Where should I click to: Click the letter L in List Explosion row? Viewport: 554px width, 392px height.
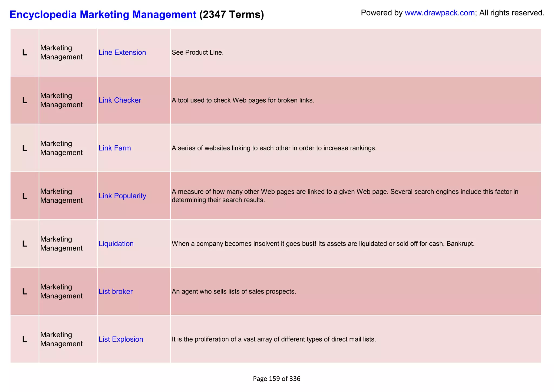click(25, 339)
